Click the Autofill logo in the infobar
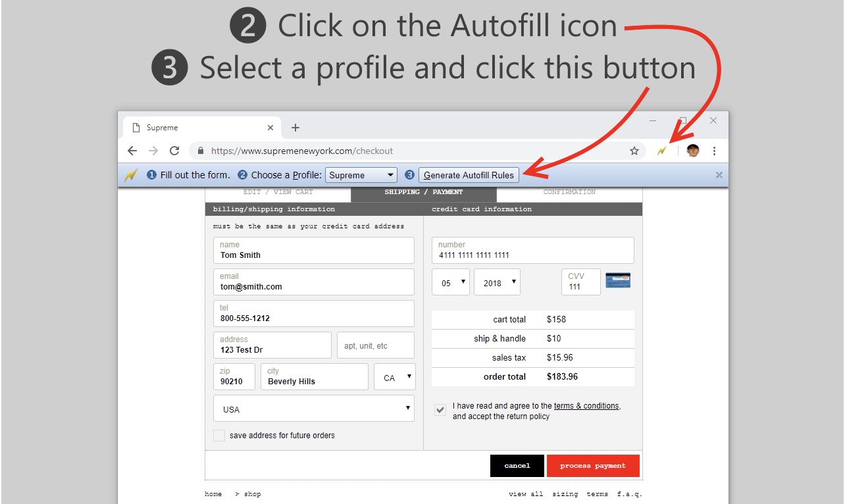845x504 pixels. 132,175
